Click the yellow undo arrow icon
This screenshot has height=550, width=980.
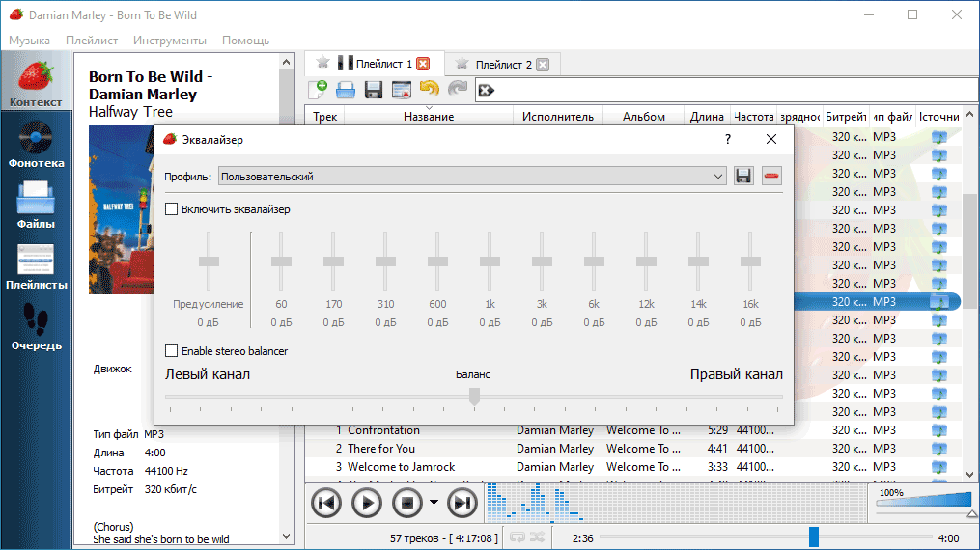point(430,89)
